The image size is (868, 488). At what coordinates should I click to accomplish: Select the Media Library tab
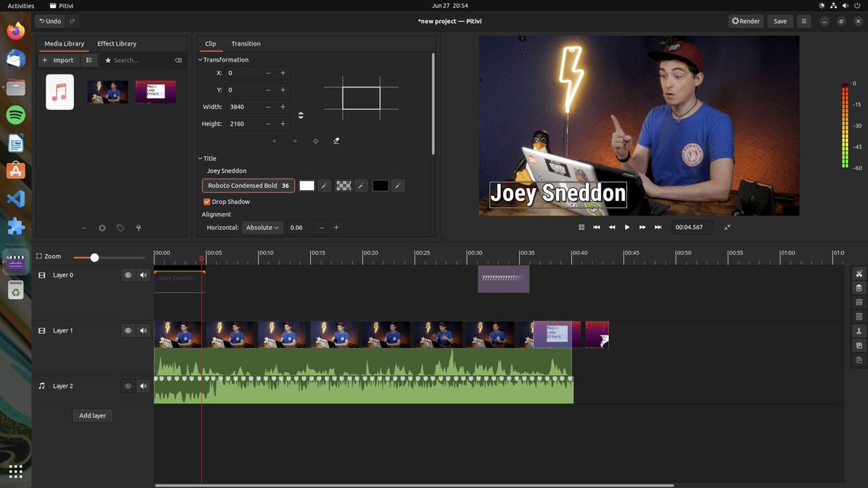(x=64, y=43)
